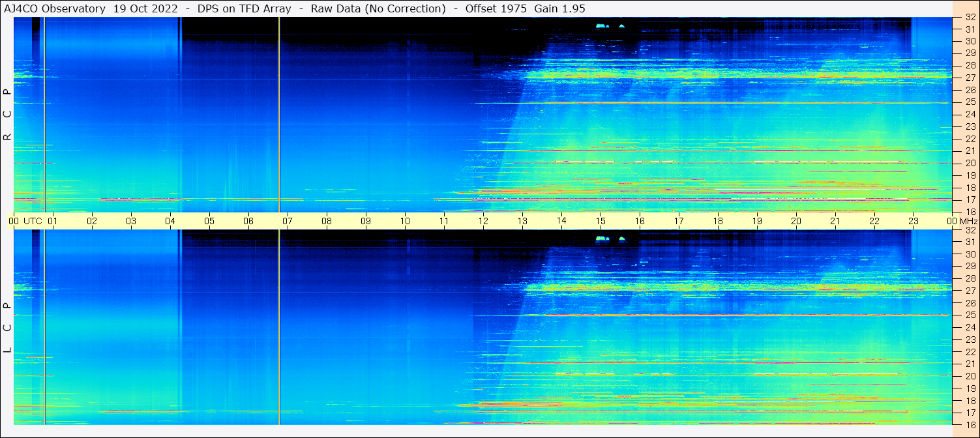Click the 05 hour label on time axis
This screenshot has height=438, width=980.
(209, 221)
